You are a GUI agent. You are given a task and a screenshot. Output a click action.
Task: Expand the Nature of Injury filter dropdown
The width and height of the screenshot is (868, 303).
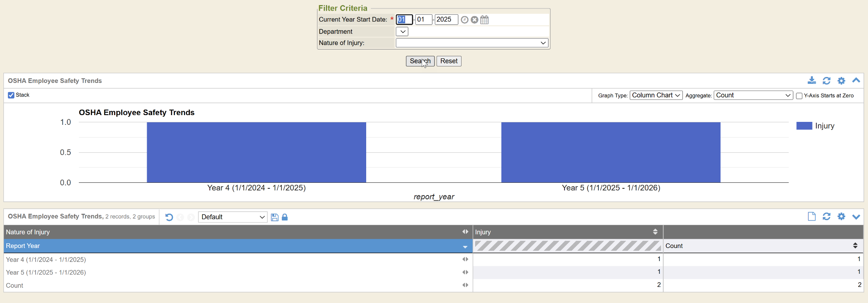pos(472,43)
